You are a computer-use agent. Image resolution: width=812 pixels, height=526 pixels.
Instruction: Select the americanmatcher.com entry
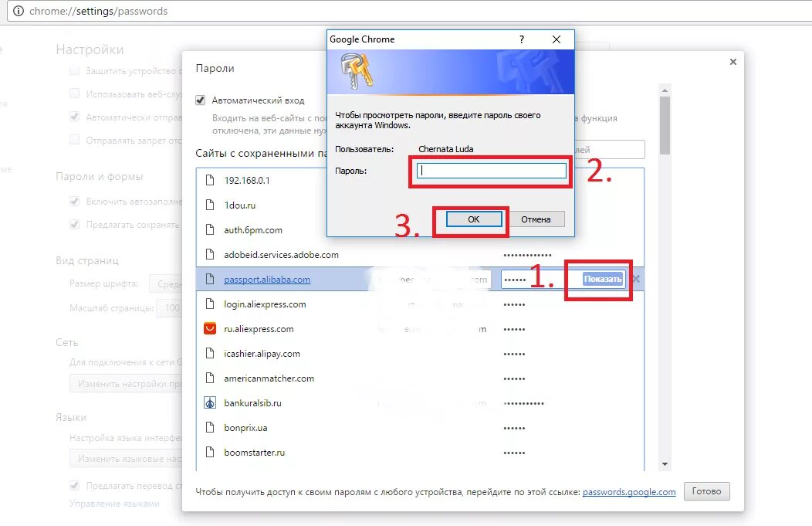click(269, 378)
